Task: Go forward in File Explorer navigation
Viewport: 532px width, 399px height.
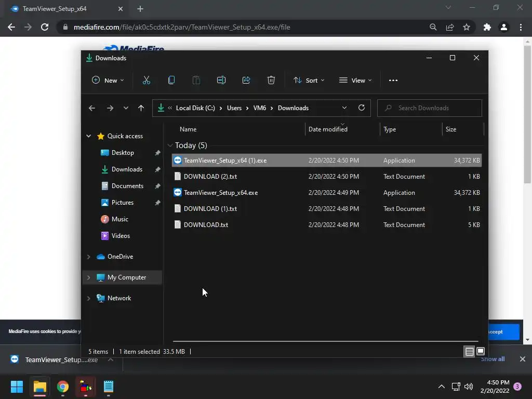Action: pos(110,108)
